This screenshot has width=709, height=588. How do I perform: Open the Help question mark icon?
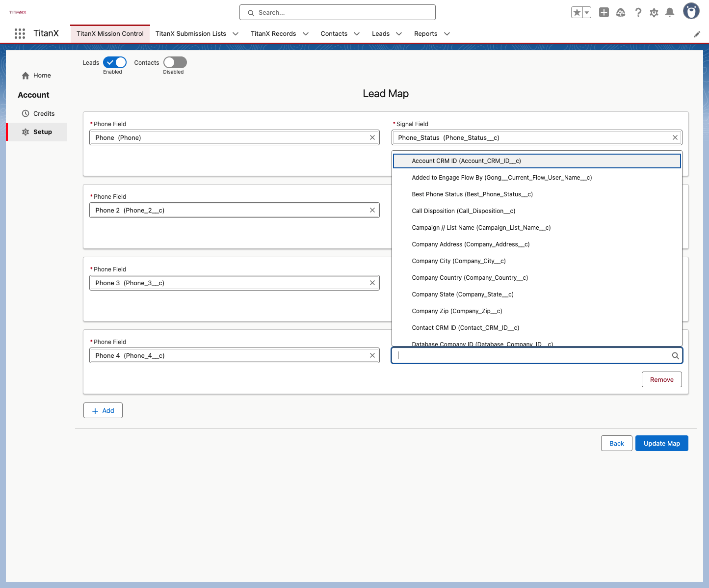tap(638, 12)
